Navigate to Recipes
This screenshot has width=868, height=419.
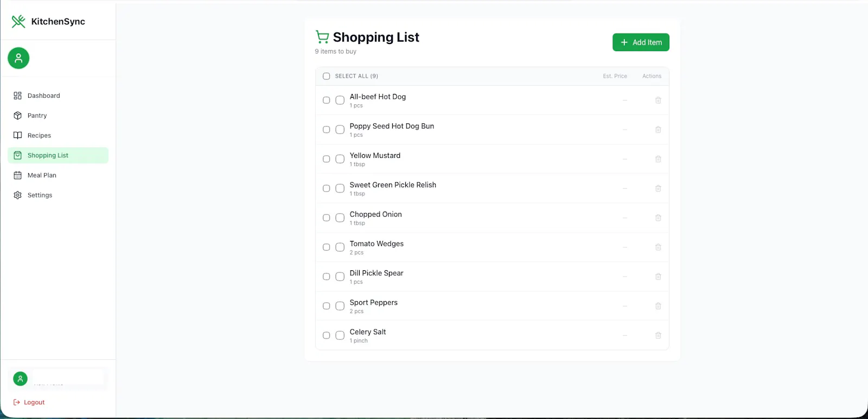coord(58,136)
